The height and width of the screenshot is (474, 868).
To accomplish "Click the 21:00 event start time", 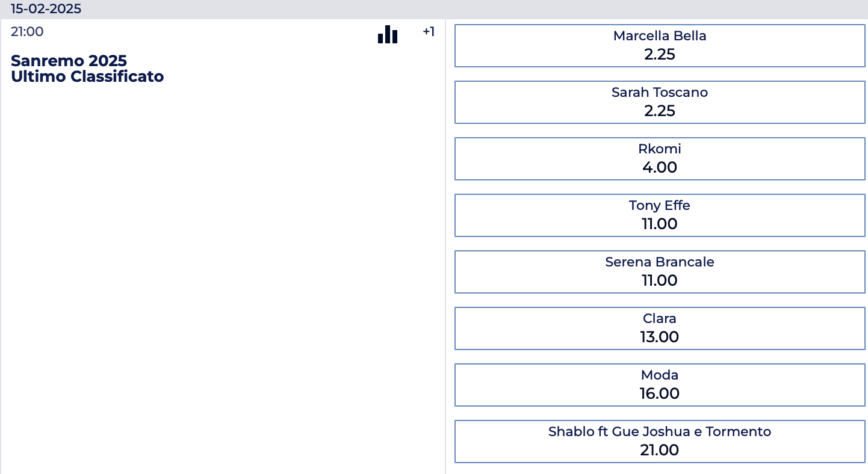I will click(x=27, y=32).
